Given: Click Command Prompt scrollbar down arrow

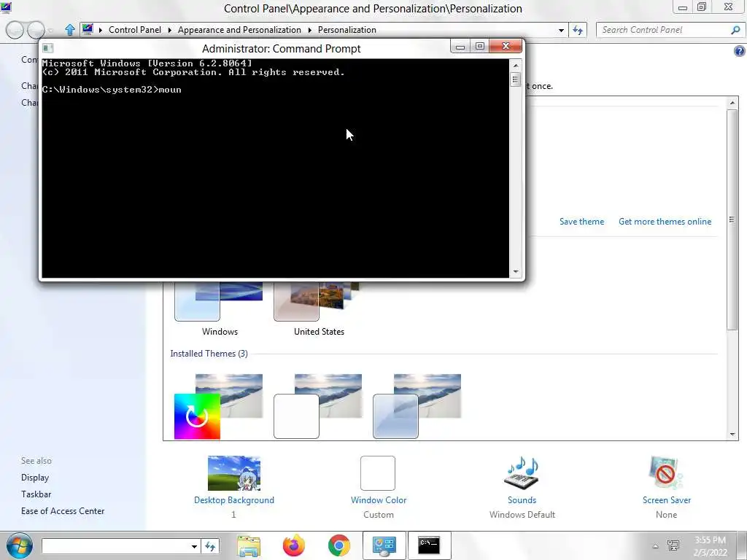Looking at the screenshot, I should [x=516, y=272].
